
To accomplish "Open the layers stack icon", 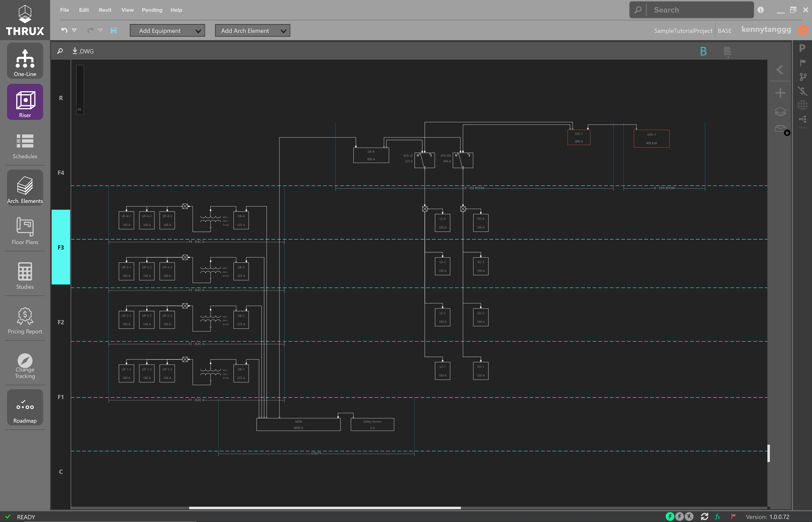I will tap(780, 112).
